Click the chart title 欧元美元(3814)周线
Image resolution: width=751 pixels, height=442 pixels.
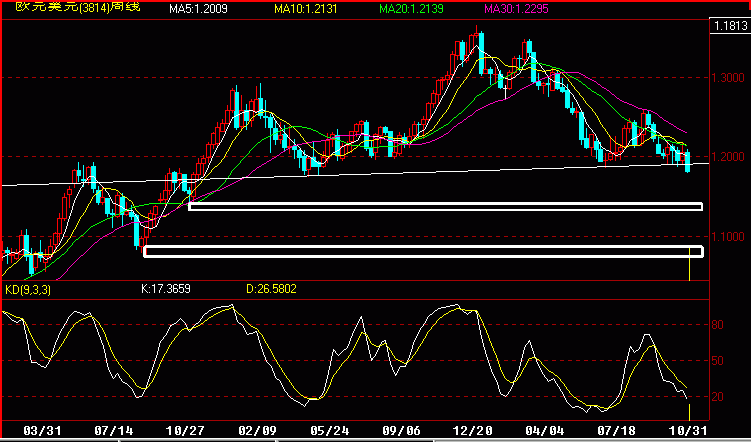[78, 7]
